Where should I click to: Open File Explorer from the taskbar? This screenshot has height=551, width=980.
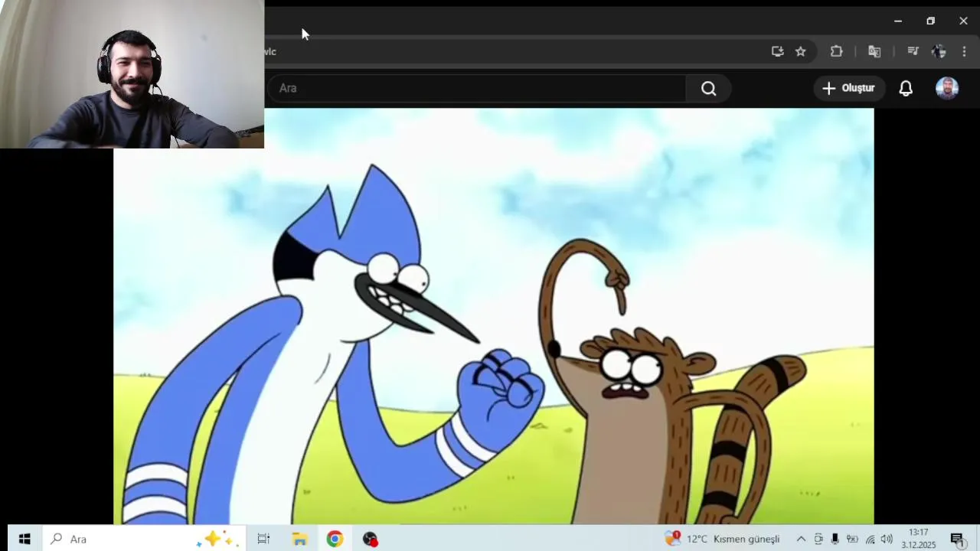[299, 539]
